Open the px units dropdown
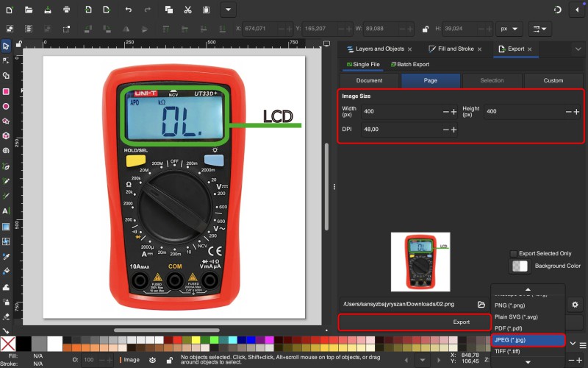 pos(509,29)
